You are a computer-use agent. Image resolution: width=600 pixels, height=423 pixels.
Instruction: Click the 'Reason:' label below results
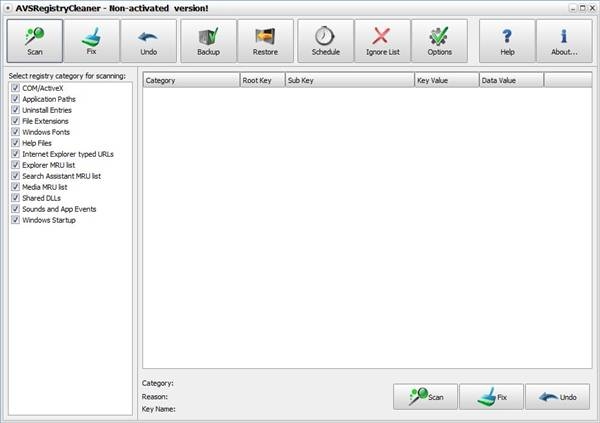click(x=155, y=397)
